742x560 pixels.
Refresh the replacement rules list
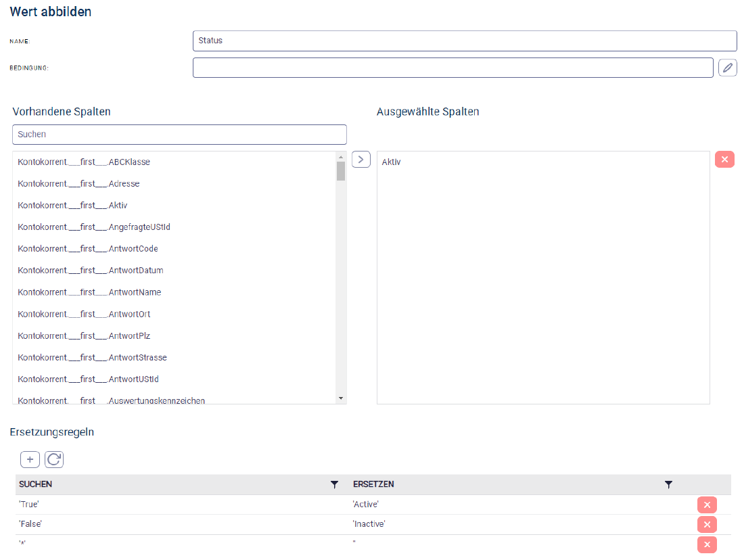click(54, 460)
